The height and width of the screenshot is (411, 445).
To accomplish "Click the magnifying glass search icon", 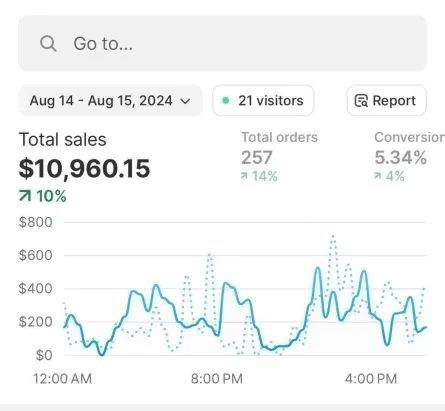I will point(48,44).
